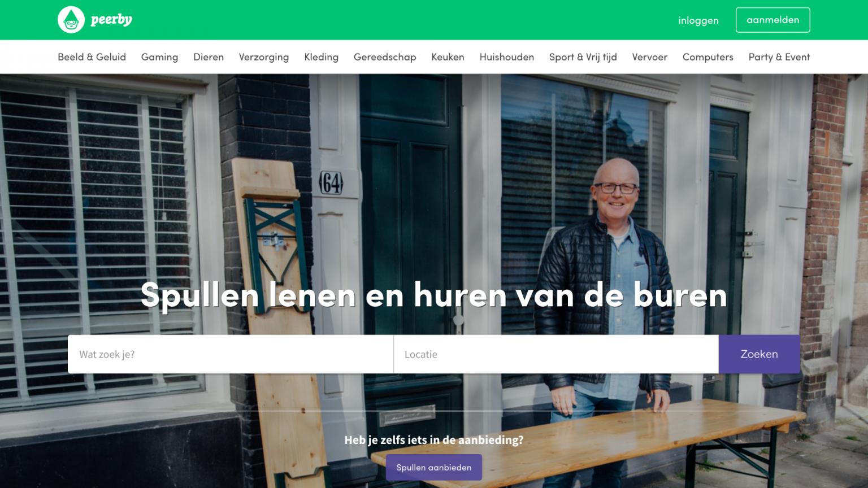This screenshot has width=868, height=488.
Task: Click the aanmelden button
Action: (773, 20)
